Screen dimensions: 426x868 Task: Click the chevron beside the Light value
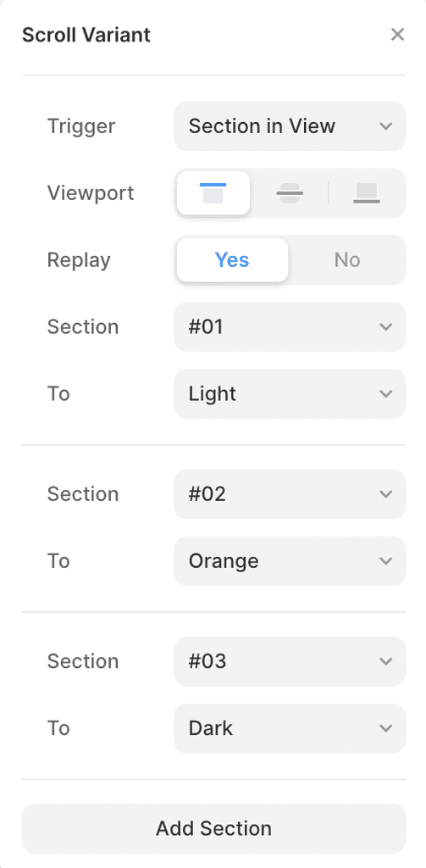coord(385,393)
